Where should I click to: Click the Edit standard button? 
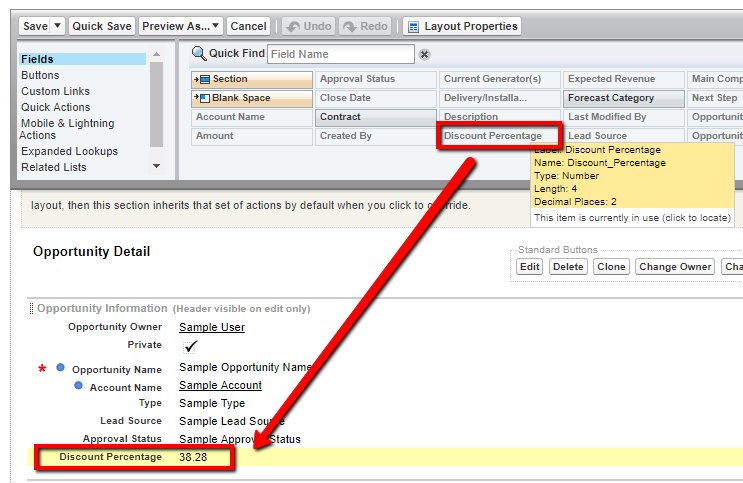[529, 267]
